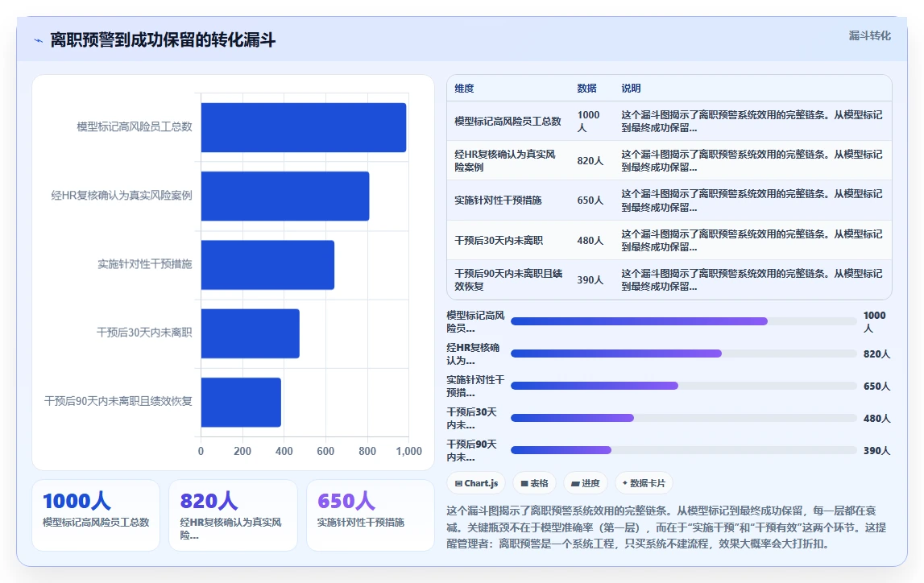924x583 pixels.
Task: Select the 数据卡片 chip
Action: (644, 483)
